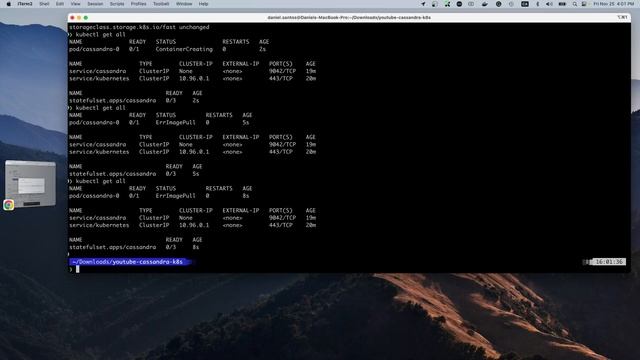
Task: Minimize the iTerm2 window with yellow button
Action: click(79, 18)
